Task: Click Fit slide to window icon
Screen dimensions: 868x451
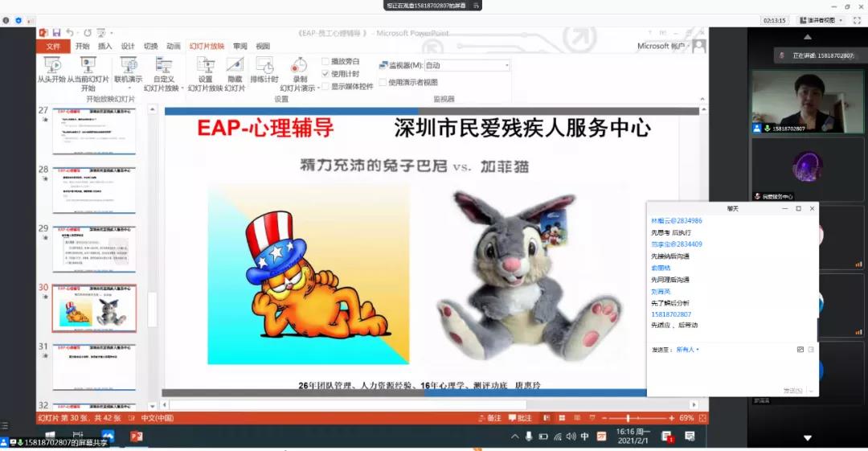Action: point(702,418)
